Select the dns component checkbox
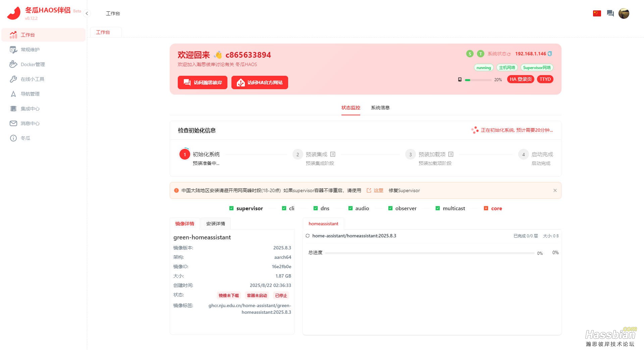This screenshot has height=350, width=644. click(316, 208)
